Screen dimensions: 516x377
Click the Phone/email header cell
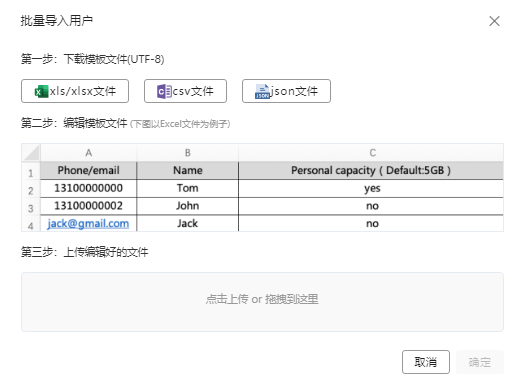coord(88,170)
